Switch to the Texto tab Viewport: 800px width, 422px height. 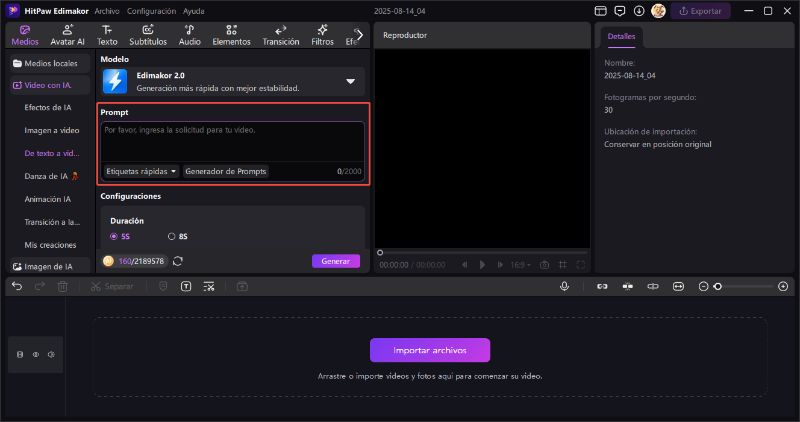(x=107, y=36)
